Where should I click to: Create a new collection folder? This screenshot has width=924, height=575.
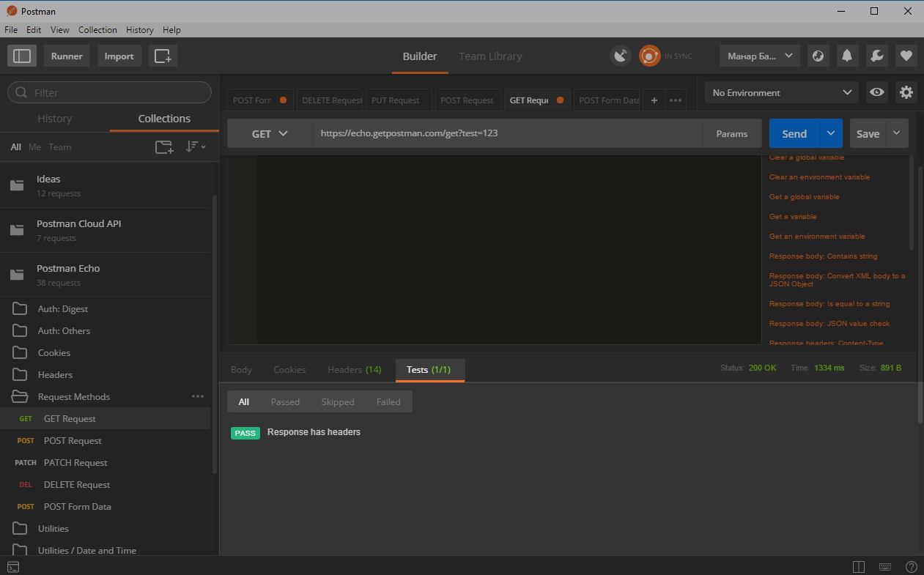tap(163, 146)
